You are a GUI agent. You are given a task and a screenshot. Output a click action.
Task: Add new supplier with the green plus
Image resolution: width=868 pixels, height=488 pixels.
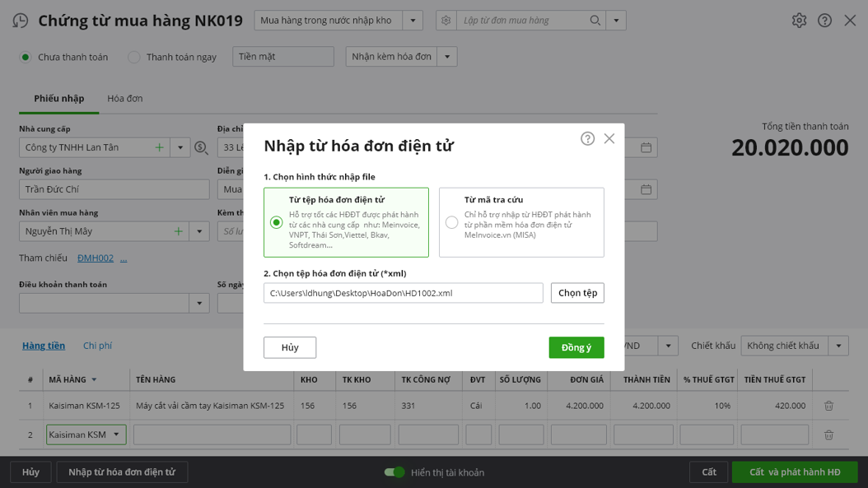(x=160, y=148)
